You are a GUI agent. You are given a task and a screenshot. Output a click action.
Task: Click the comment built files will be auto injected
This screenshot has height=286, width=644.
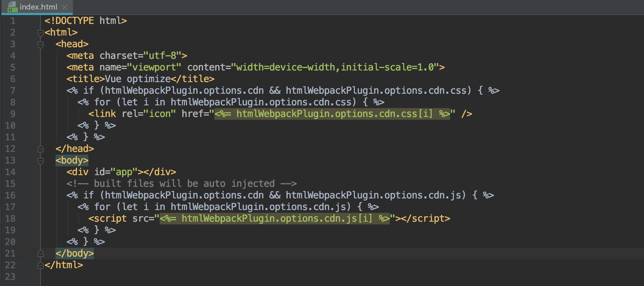[182, 184]
